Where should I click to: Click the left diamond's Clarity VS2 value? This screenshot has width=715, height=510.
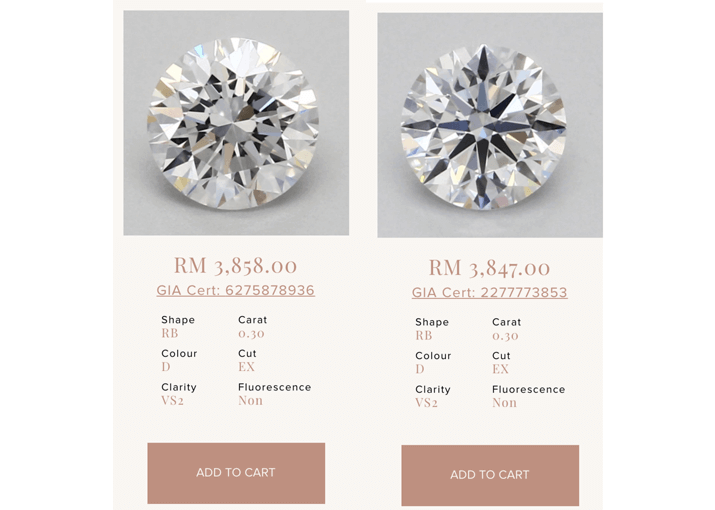pos(172,401)
